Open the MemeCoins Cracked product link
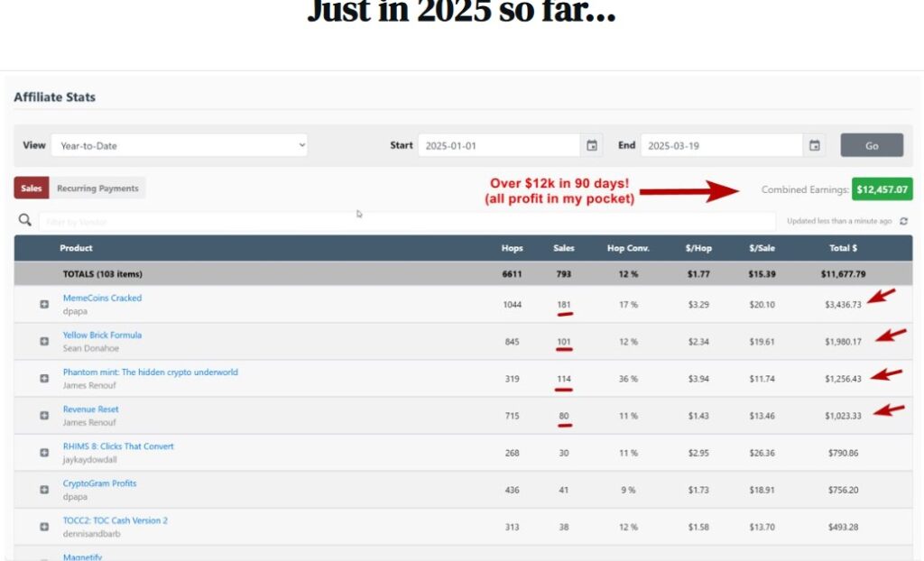Image resolution: width=924 pixels, height=561 pixels. pyautogui.click(x=102, y=298)
